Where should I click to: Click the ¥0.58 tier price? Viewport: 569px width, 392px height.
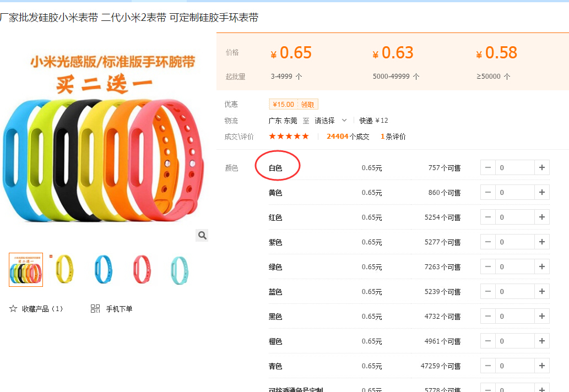(497, 53)
